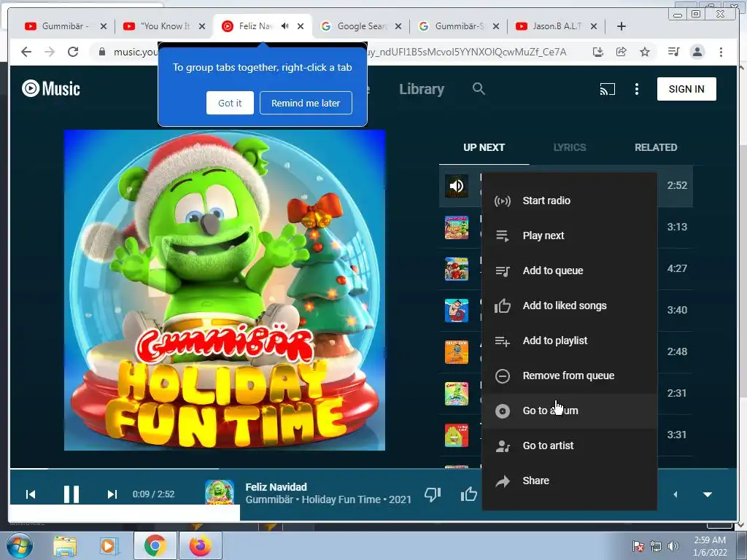Viewport: 747px width, 560px height.
Task: Click player bar Feliz Navidad thumbnail
Action: [x=219, y=492]
